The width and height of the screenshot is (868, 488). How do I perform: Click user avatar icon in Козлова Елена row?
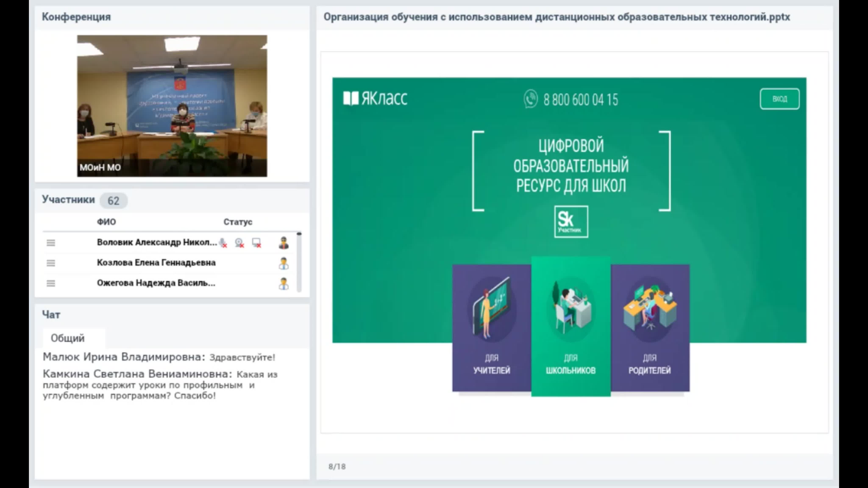pyautogui.click(x=284, y=263)
